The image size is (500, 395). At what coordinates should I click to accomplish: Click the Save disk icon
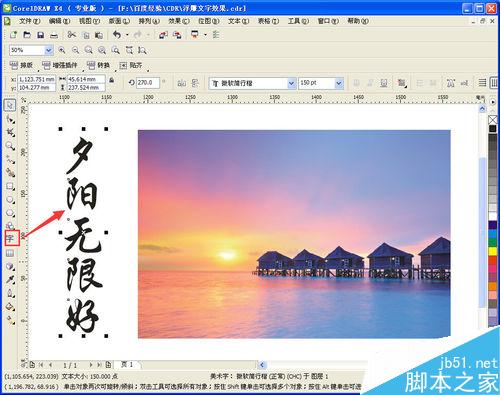(x=41, y=35)
